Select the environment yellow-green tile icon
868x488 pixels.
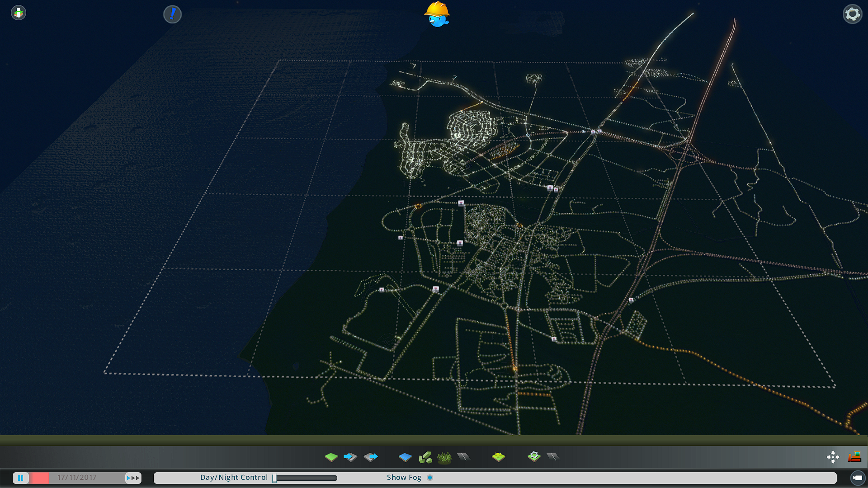(x=498, y=457)
